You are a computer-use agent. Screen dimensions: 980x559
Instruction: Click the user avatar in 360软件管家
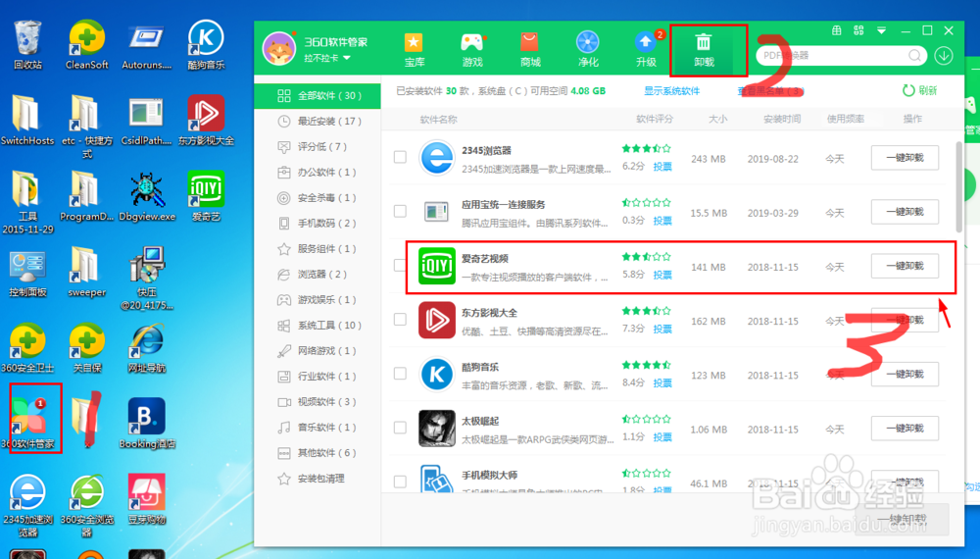click(x=278, y=49)
